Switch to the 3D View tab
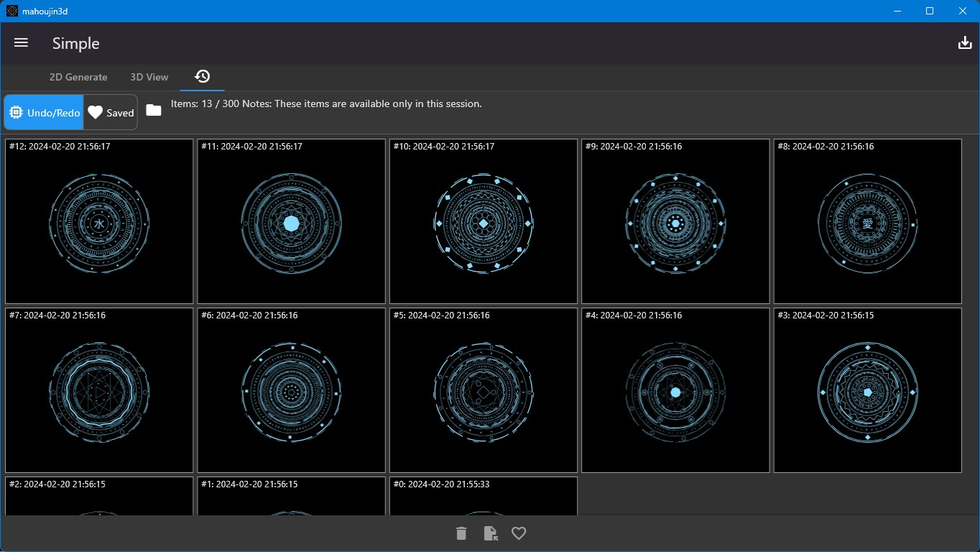Viewport: 980px width, 552px height. [149, 77]
